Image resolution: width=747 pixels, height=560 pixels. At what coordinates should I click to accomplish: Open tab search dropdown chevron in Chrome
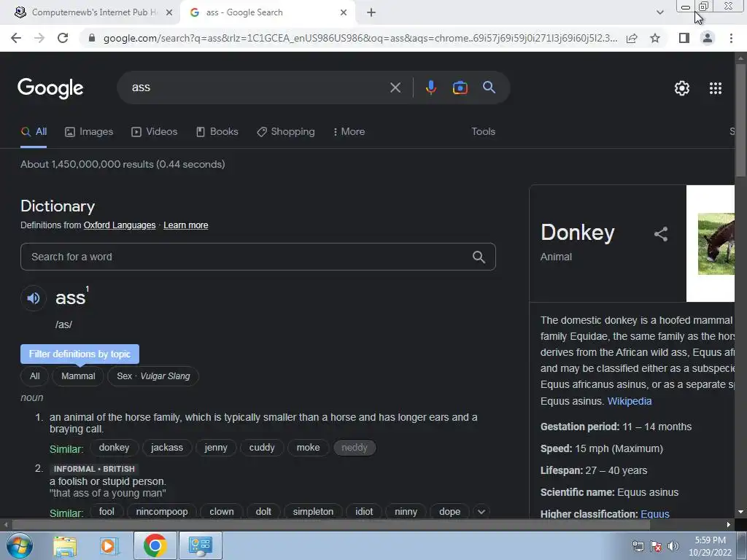[659, 12]
